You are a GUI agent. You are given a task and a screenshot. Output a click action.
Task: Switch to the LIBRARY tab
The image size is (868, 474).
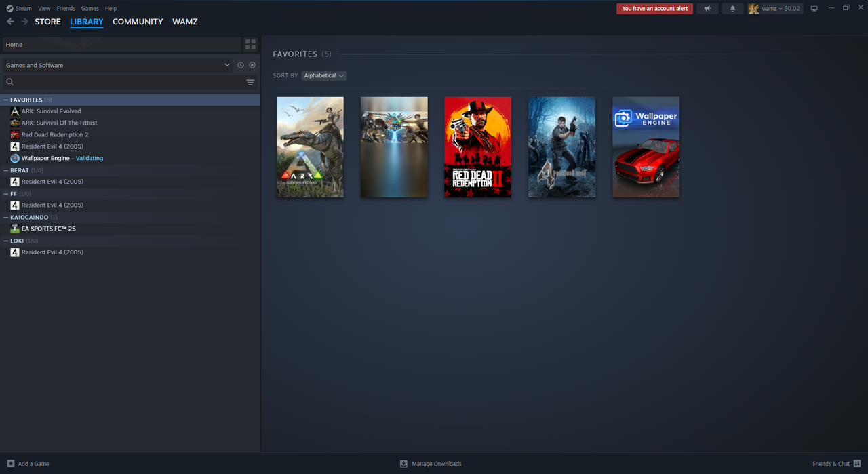pos(87,22)
